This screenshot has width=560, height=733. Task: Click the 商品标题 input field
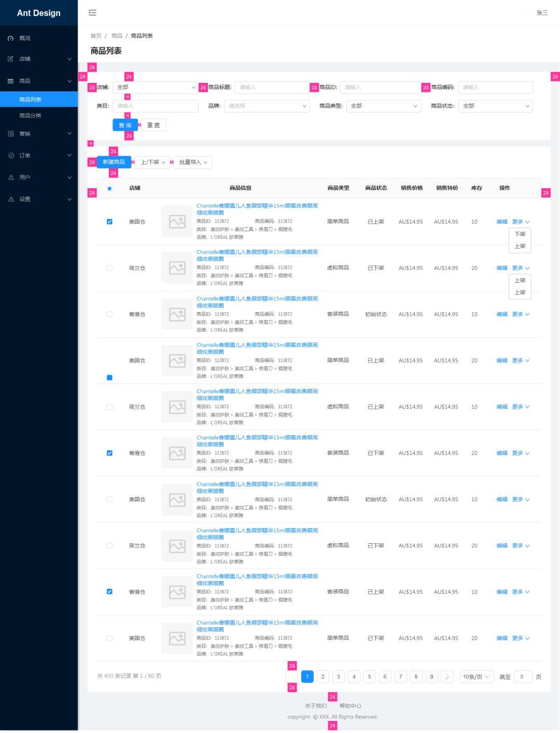pyautogui.click(x=272, y=88)
